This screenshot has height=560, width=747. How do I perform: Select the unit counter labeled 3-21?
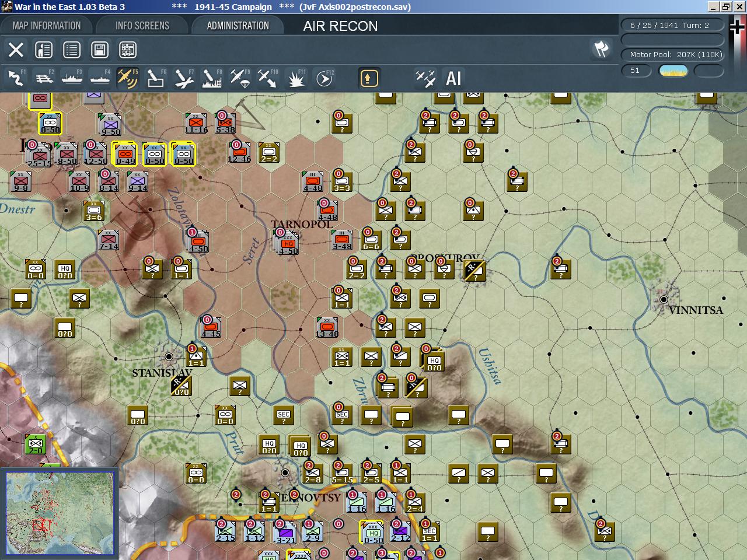[x=285, y=531]
